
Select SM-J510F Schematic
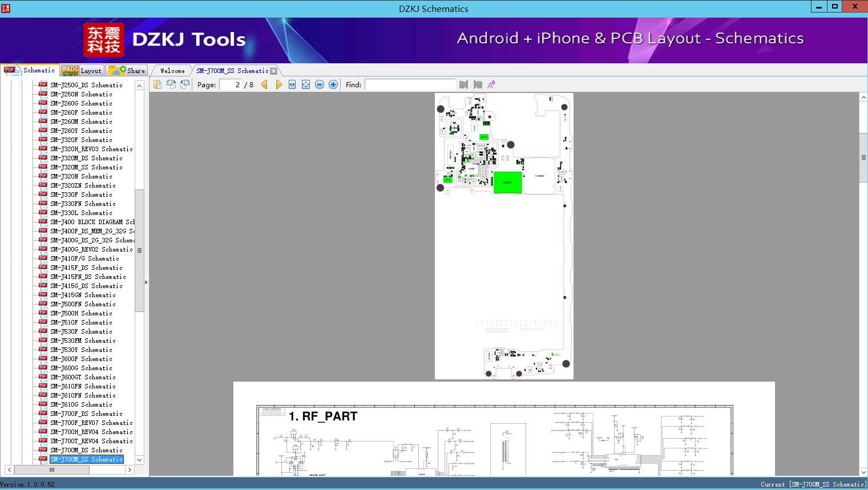(x=81, y=322)
